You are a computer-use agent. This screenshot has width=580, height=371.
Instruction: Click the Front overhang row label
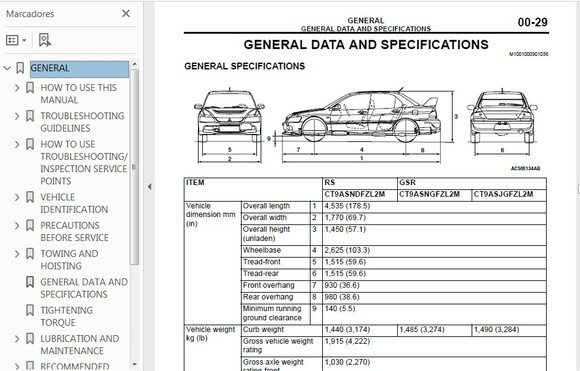tap(269, 285)
